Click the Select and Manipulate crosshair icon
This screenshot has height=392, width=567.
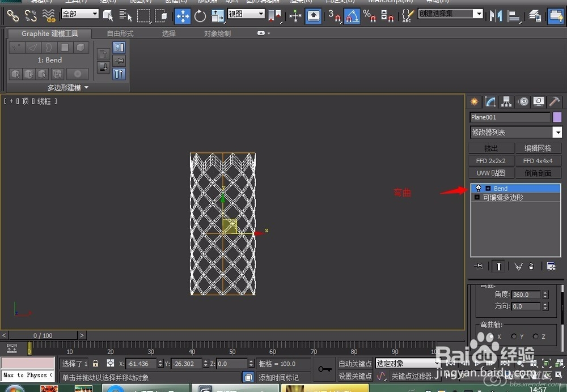pyautogui.click(x=295, y=16)
